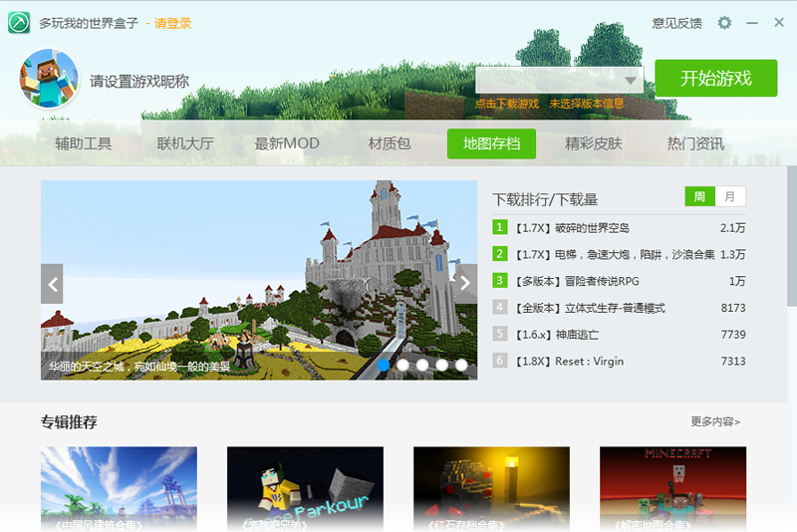
Task: Click the 请登录 login link
Action: (172, 23)
